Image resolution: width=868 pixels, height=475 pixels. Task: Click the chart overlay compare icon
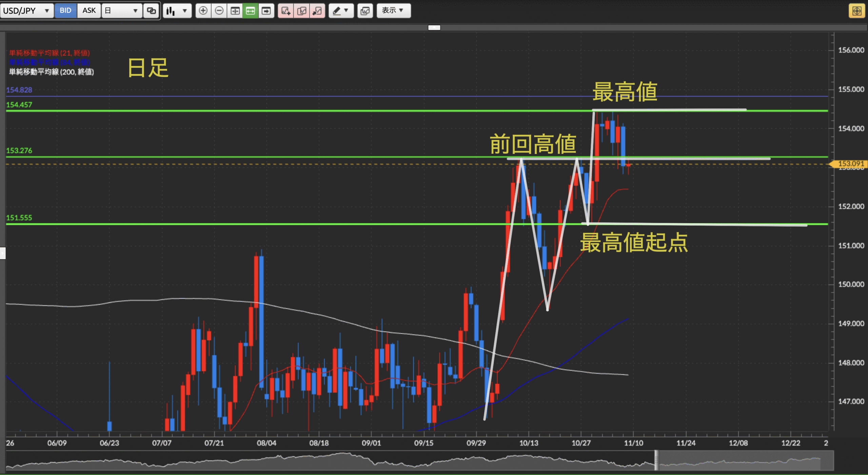tap(365, 11)
